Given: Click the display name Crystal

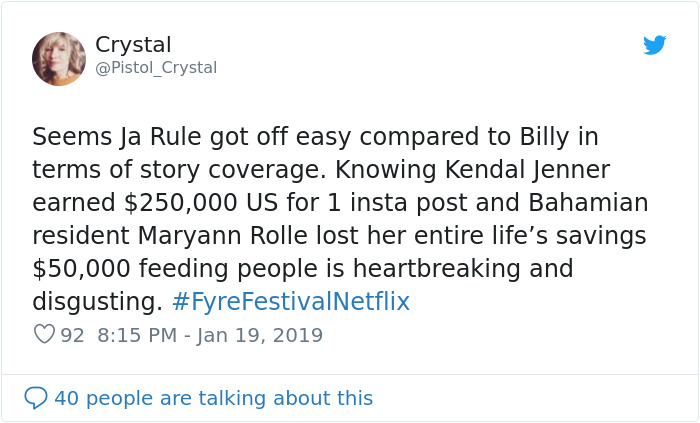Looking at the screenshot, I should point(133,45).
